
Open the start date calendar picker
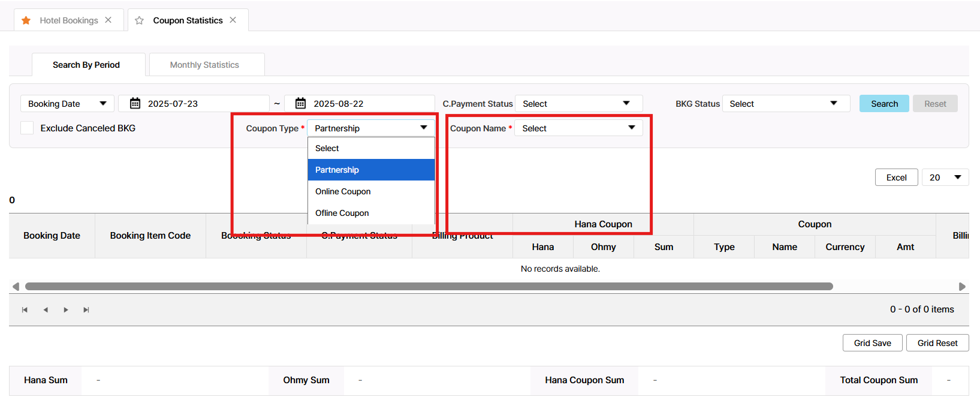pyautogui.click(x=135, y=104)
